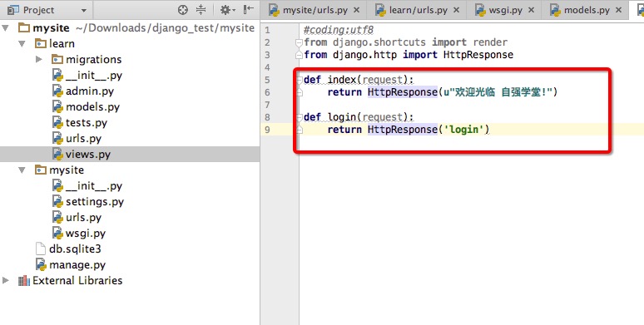Hide the Project tool window

tap(249, 10)
